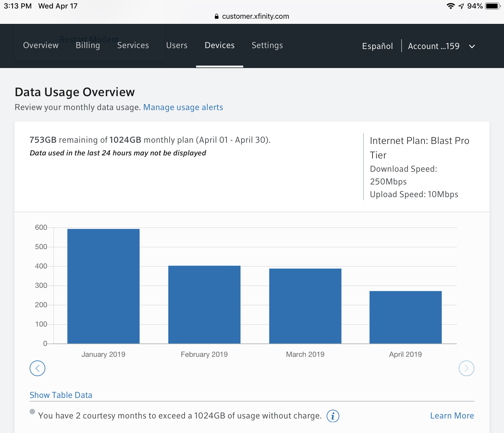This screenshot has height=433, width=504.
Task: Select the Devices tab
Action: pos(220,45)
